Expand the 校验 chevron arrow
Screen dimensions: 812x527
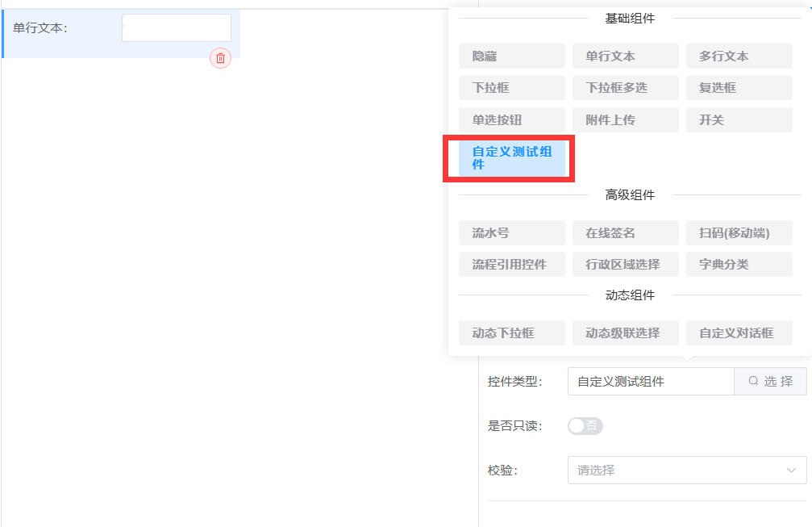pyautogui.click(x=791, y=470)
